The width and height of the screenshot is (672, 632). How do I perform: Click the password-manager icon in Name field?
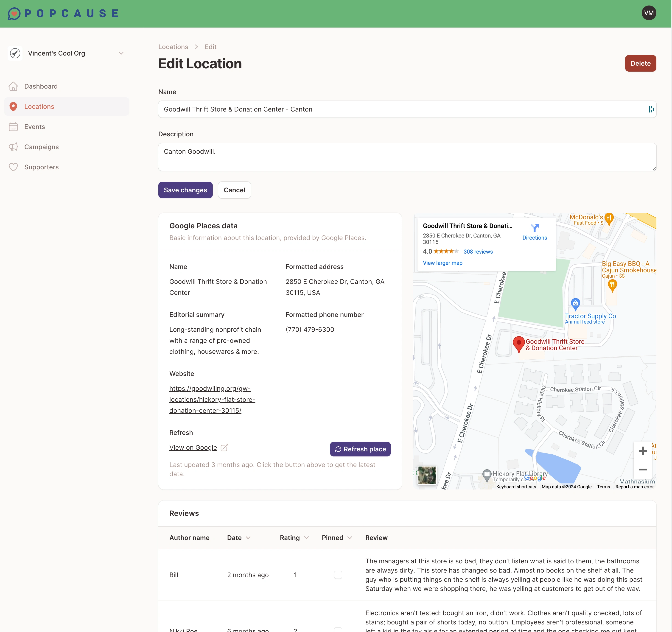pos(651,109)
